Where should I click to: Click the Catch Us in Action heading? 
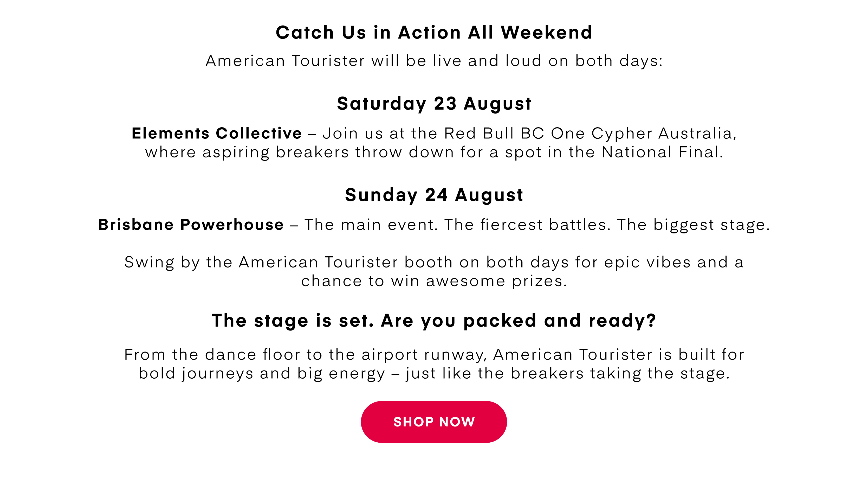pyautogui.click(x=434, y=32)
